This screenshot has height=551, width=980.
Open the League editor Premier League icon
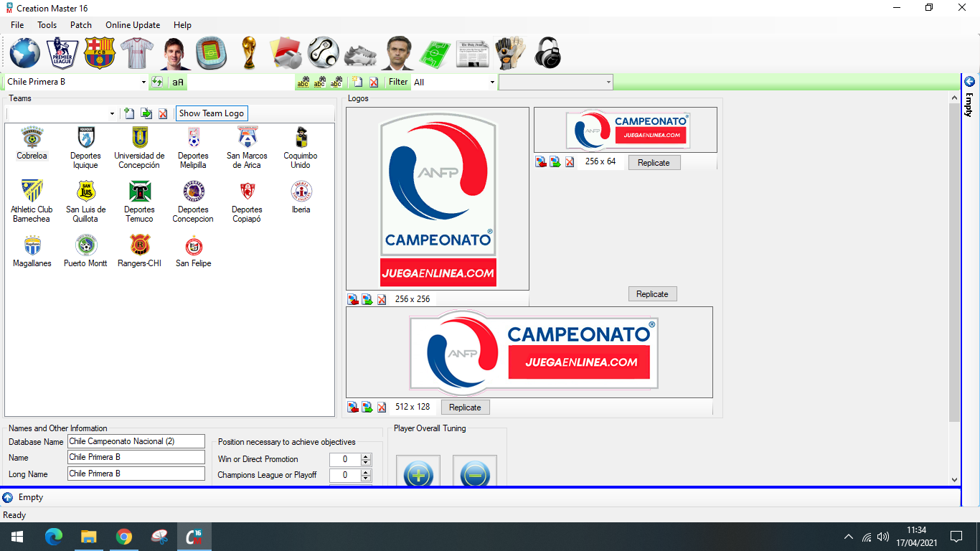pos(62,52)
